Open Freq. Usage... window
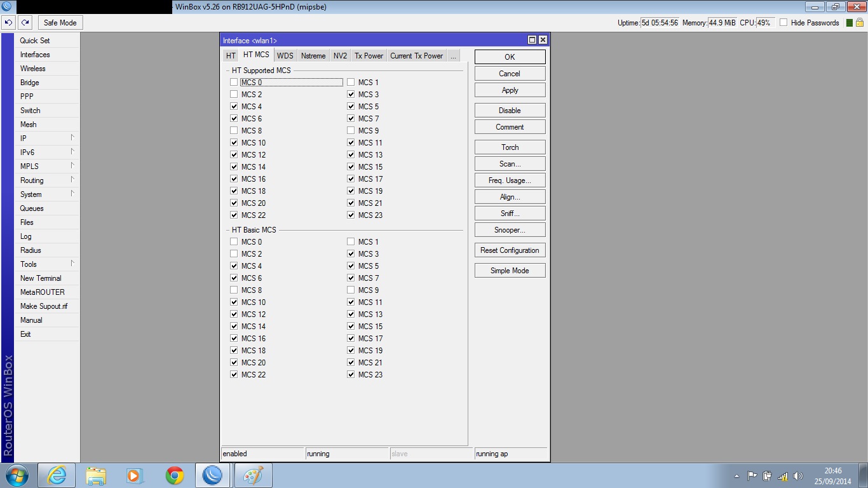The image size is (868, 488). 510,180
